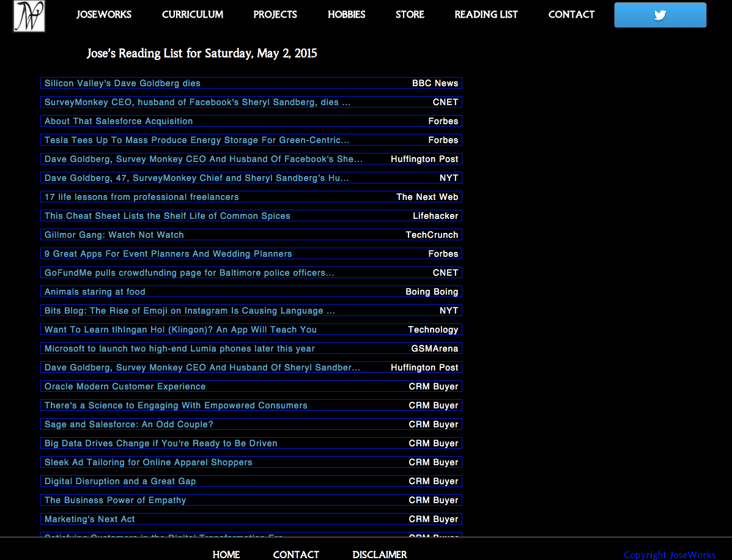This screenshot has height=560, width=732.
Task: Open 'Animals staring at food' link
Action: click(x=95, y=292)
